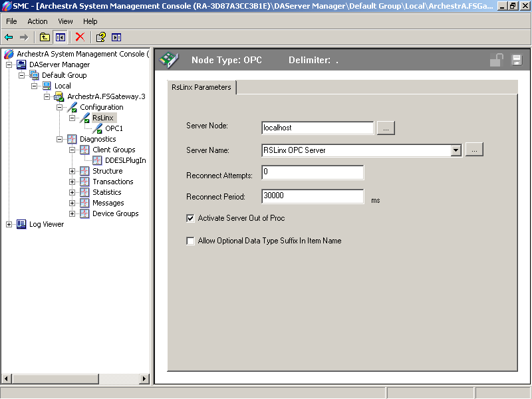The width and height of the screenshot is (532, 399).
Task: Expand the Log Viewer tree node
Action: [9, 224]
